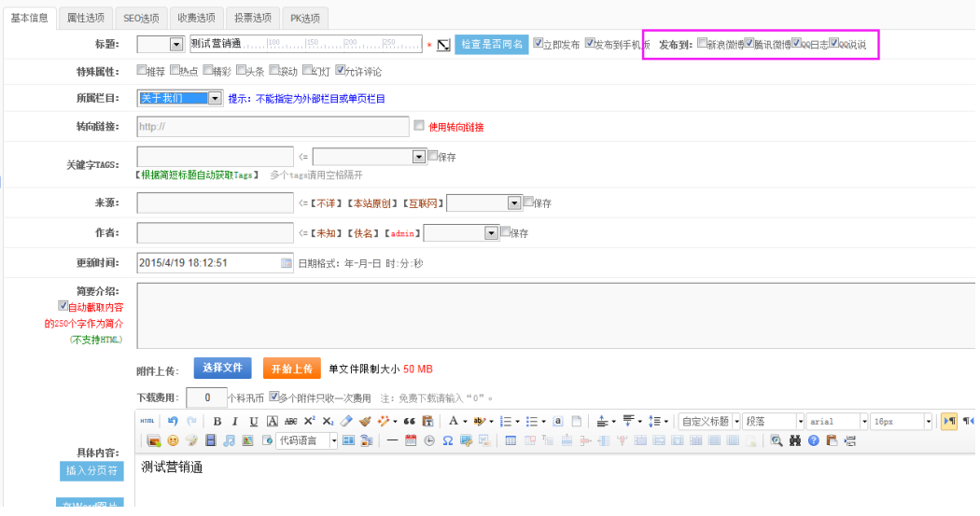Image resolution: width=980 pixels, height=516 pixels.
Task: Apply underline with the U icon
Action: coord(254,421)
